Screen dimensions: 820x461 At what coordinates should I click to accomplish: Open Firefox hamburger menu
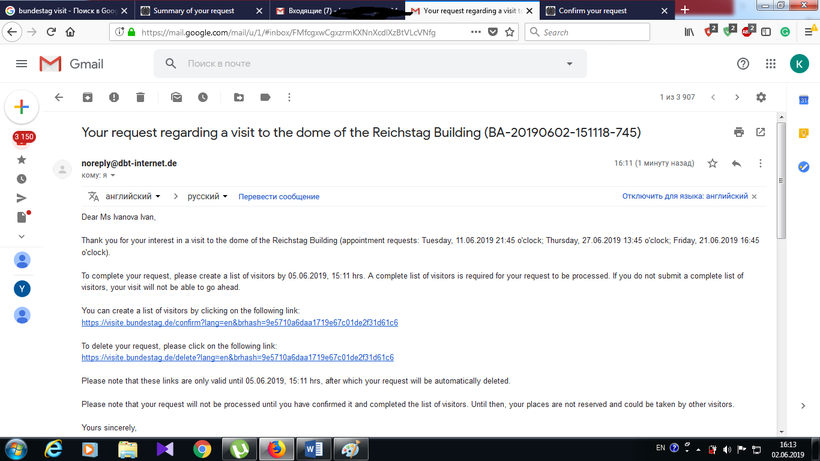(x=810, y=32)
